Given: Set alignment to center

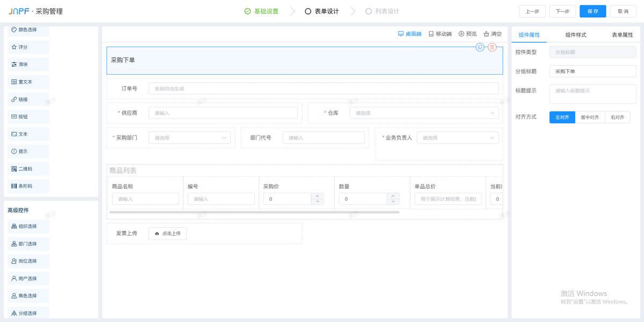Looking at the screenshot, I should [590, 117].
